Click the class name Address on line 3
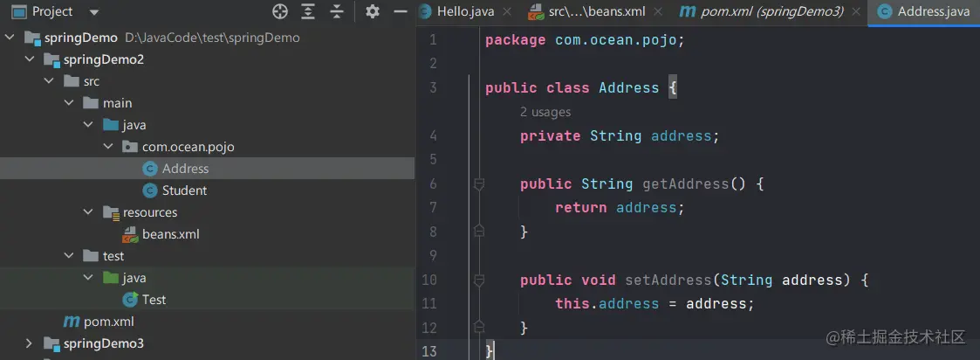Image resolution: width=980 pixels, height=360 pixels. [628, 87]
